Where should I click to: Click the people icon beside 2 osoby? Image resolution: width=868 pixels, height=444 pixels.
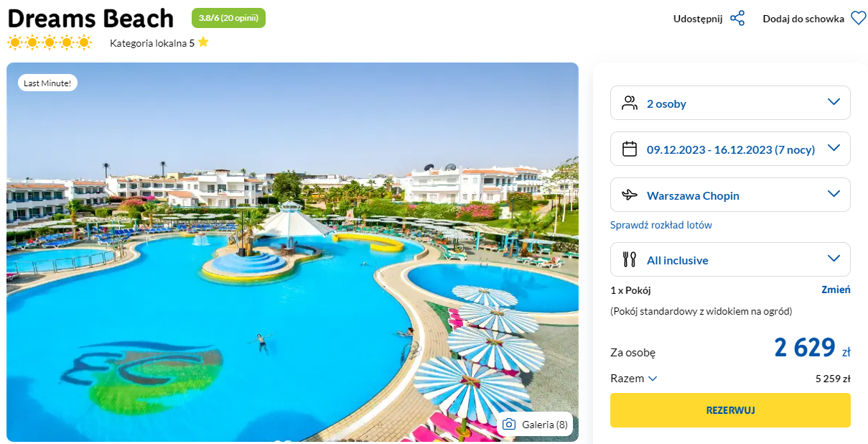(x=630, y=103)
